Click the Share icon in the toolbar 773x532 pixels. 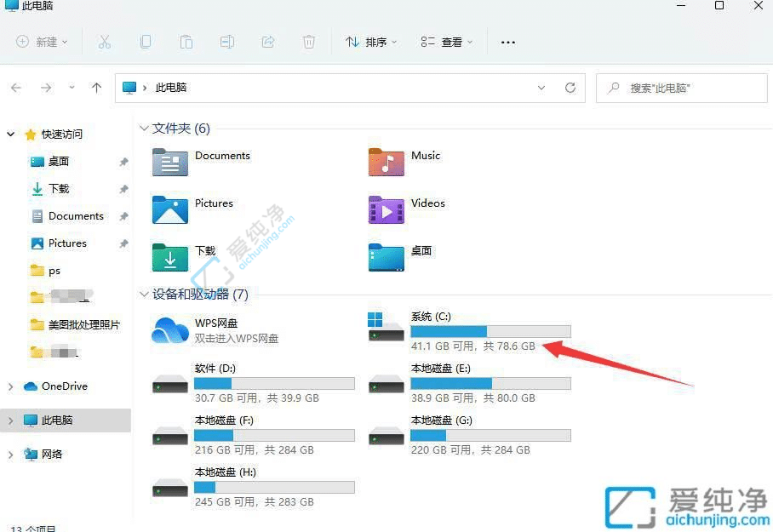[x=268, y=41]
